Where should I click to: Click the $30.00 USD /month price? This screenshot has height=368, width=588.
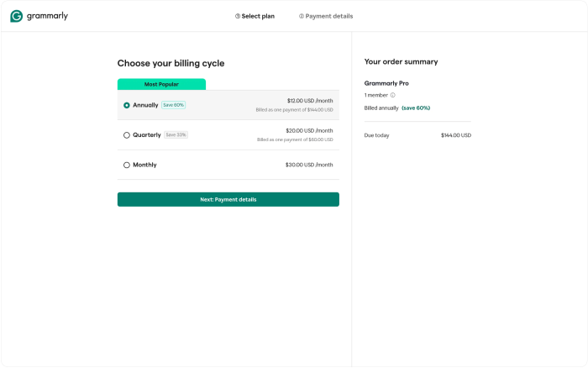[309, 165]
